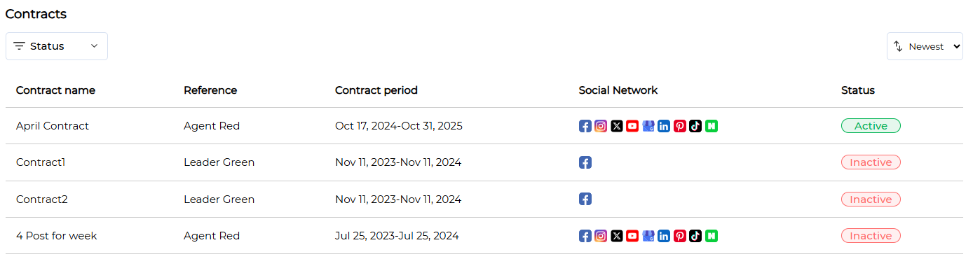Click Pinterest icon in 4 Post for week row
Image resolution: width=980 pixels, height=266 pixels.
pyautogui.click(x=680, y=236)
